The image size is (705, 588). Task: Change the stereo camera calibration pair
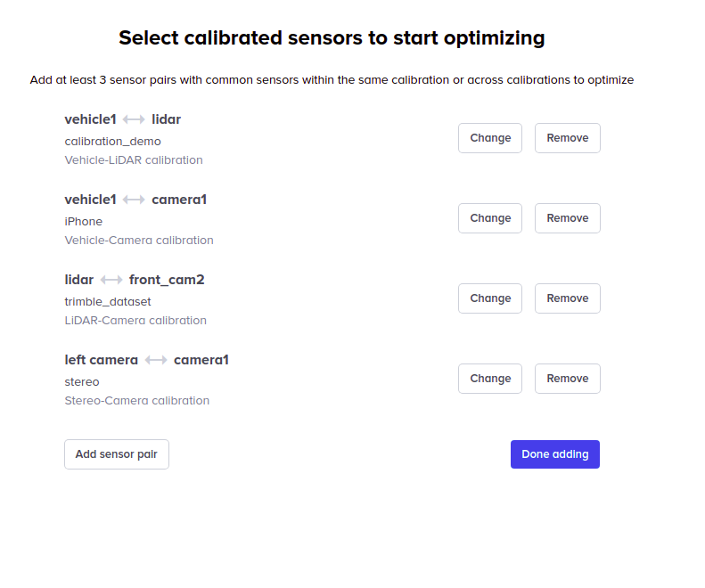pos(490,379)
